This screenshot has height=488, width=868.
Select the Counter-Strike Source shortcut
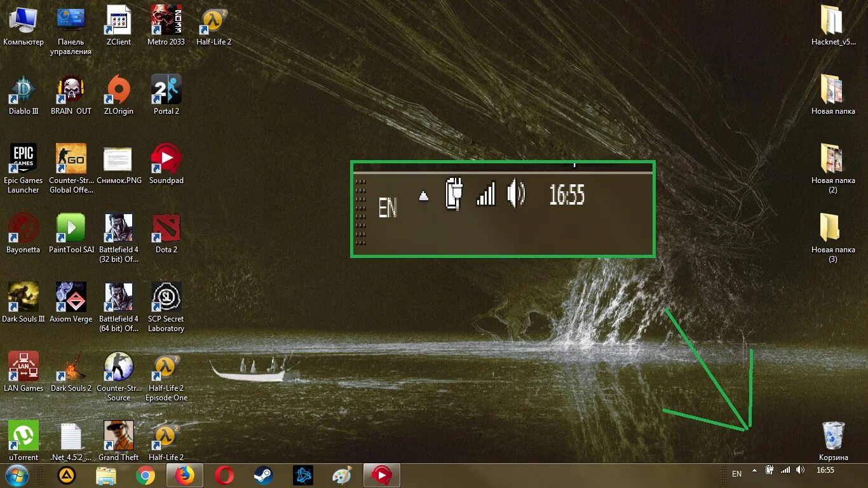click(119, 376)
